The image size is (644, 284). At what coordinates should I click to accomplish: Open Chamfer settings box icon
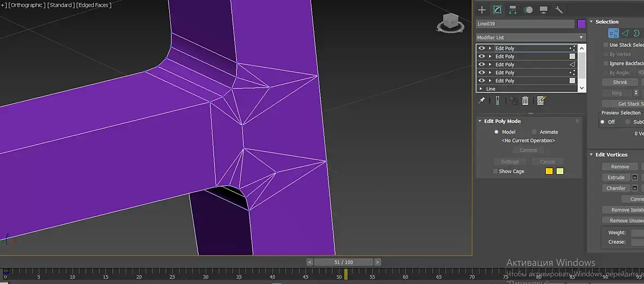pyautogui.click(x=635, y=188)
